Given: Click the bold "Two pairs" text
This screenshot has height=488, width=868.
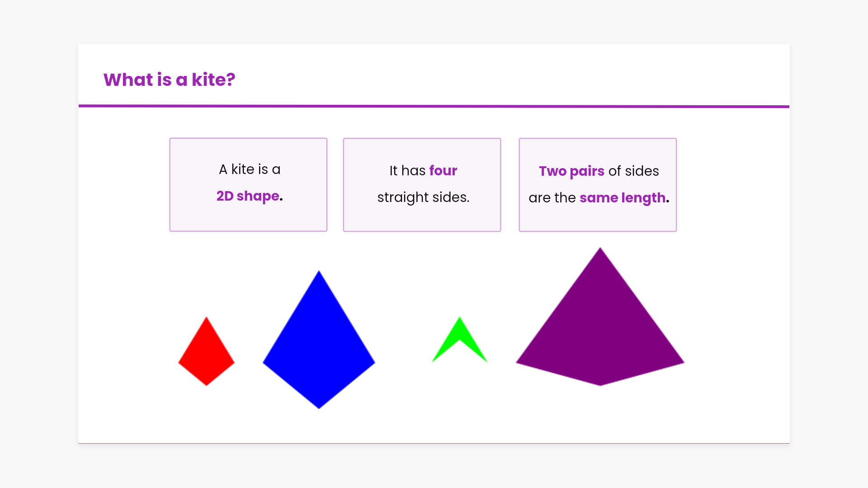Looking at the screenshot, I should [571, 171].
